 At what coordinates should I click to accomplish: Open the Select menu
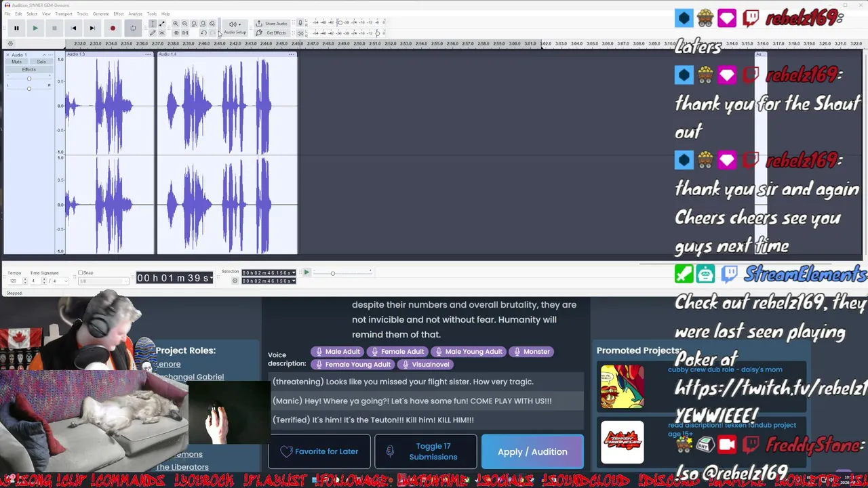point(32,14)
